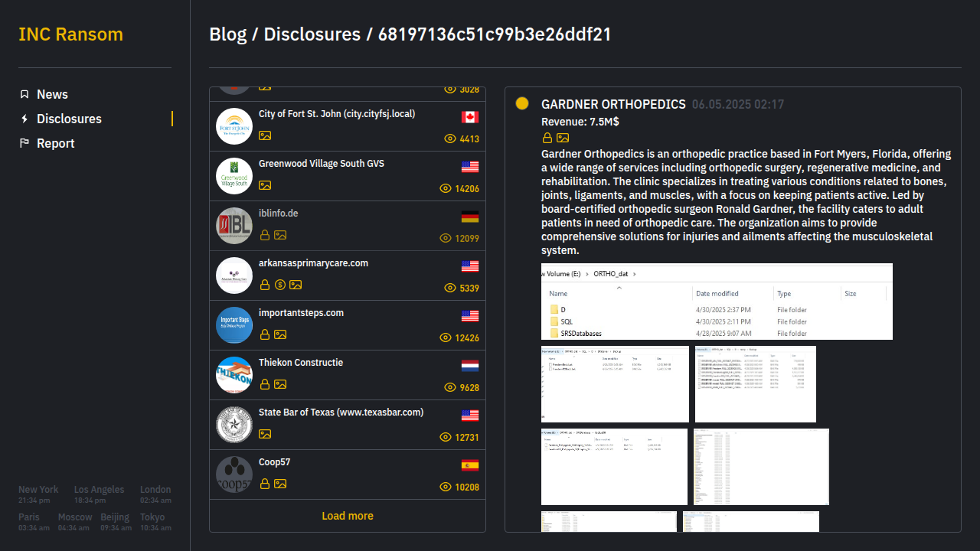Screen dimensions: 980x551
Task: Click the dollar coin icon under arkansasprimarycare.com
Action: pyautogui.click(x=280, y=285)
